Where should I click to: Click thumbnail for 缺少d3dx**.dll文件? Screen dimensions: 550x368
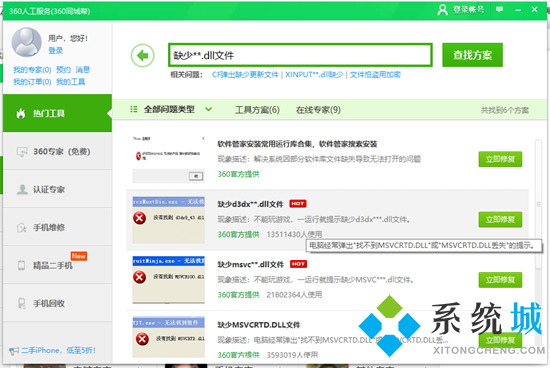click(x=168, y=220)
